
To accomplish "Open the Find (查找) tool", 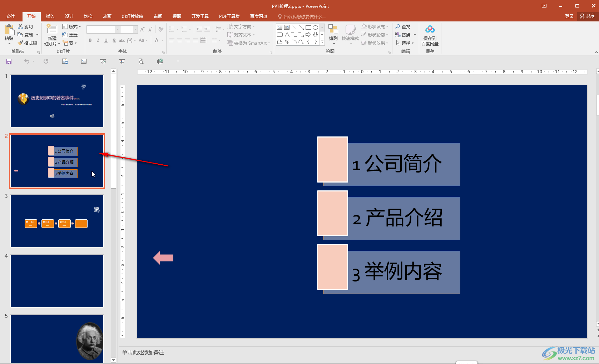I will click(x=403, y=27).
